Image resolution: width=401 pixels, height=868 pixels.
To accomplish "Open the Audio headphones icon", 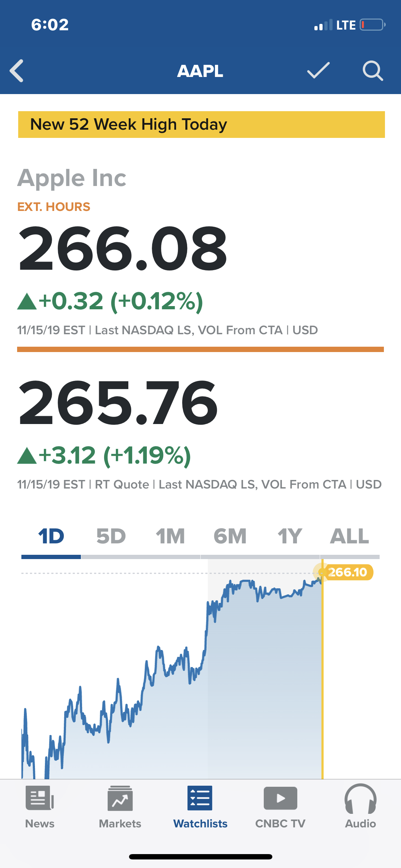I will pos(360,798).
